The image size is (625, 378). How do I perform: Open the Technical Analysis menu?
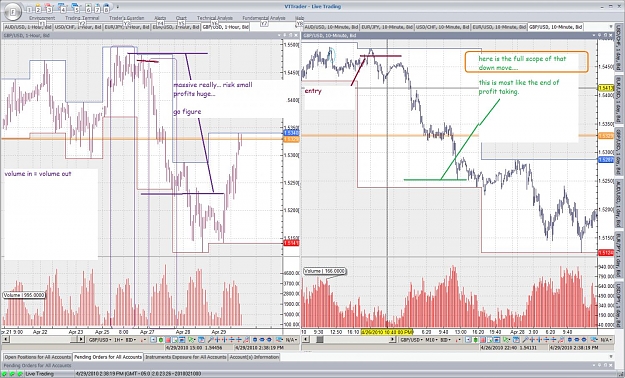click(x=215, y=18)
